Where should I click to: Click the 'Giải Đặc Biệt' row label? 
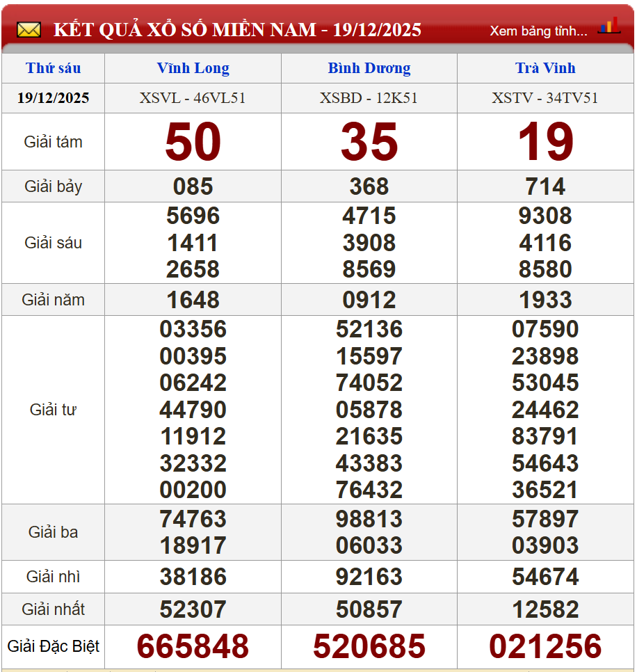click(x=54, y=646)
